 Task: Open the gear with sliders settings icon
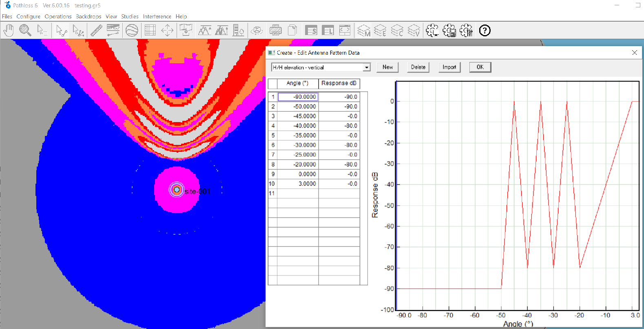pyautogui.click(x=466, y=31)
